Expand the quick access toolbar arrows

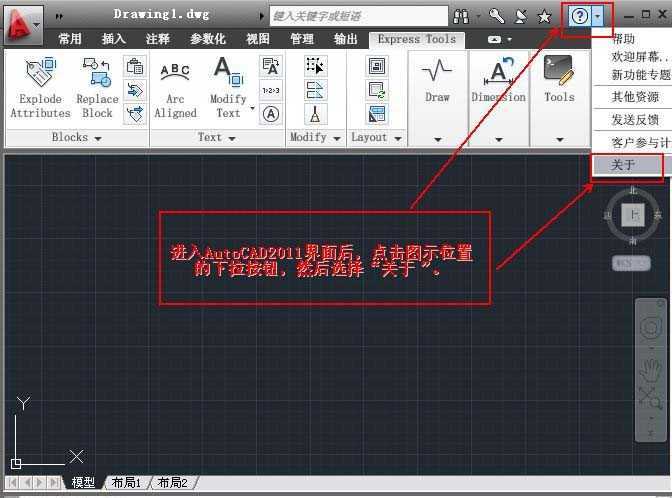59,16
